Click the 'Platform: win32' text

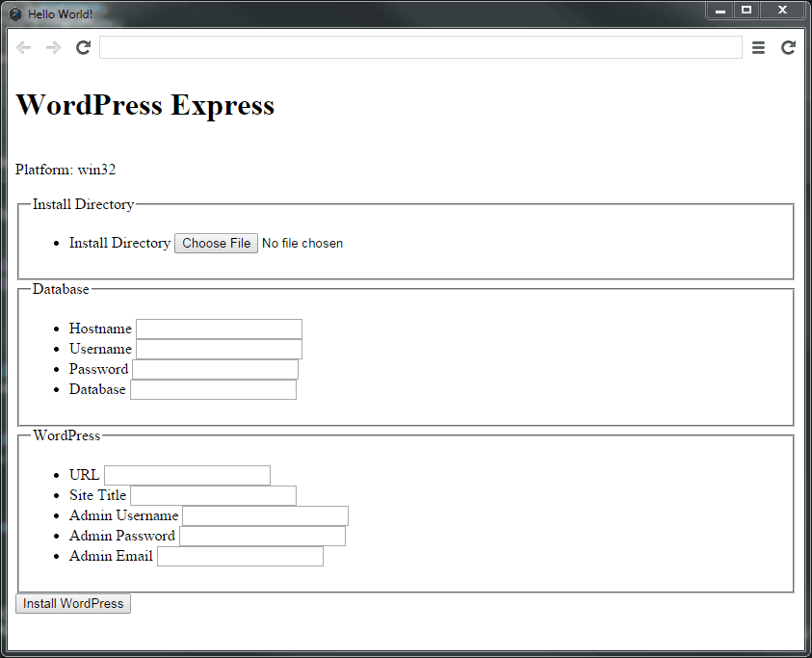[65, 170]
